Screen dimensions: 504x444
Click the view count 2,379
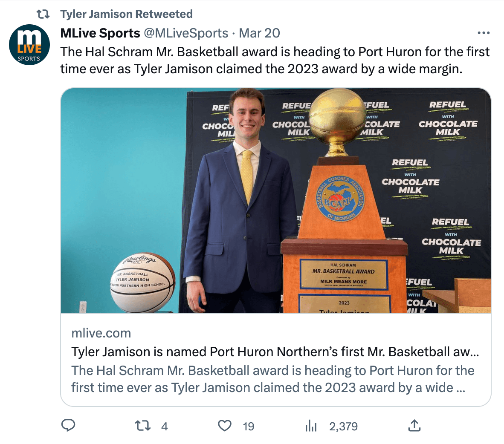pyautogui.click(x=343, y=427)
